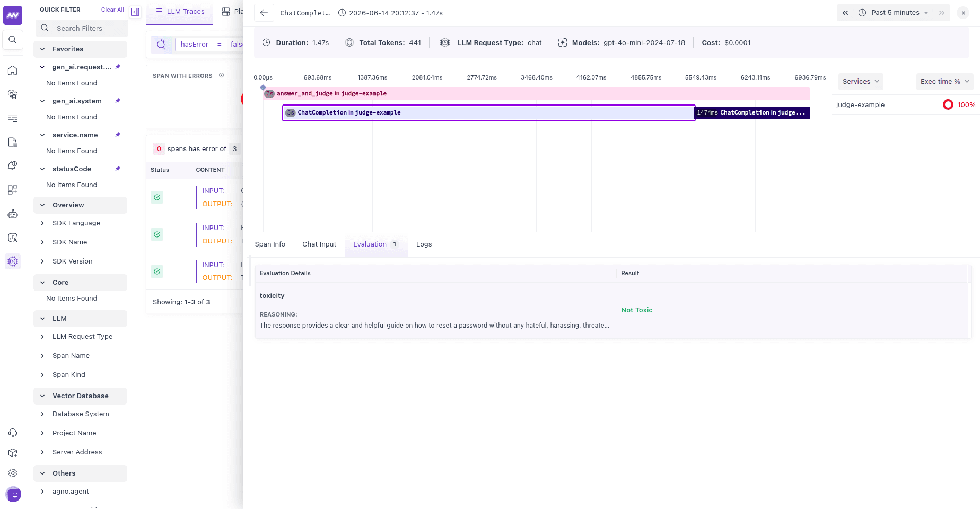Select the answer_and_judge span bar
980x509 pixels.
click(x=536, y=94)
